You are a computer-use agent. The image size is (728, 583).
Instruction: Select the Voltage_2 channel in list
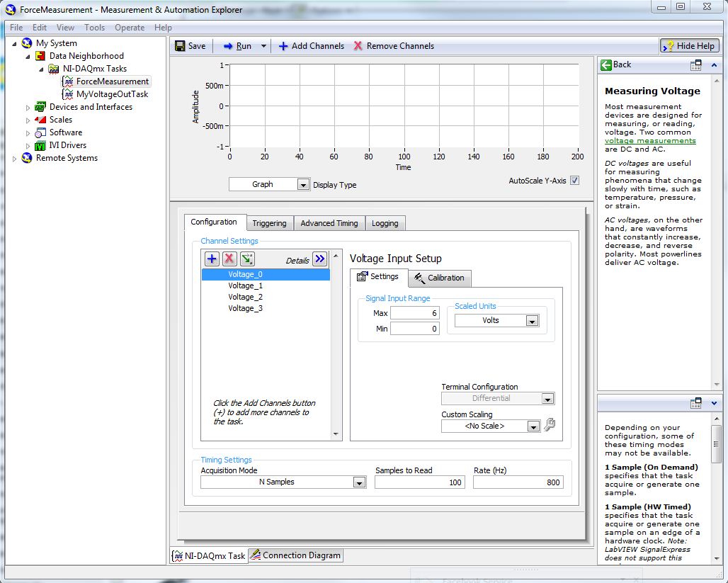[x=245, y=297]
